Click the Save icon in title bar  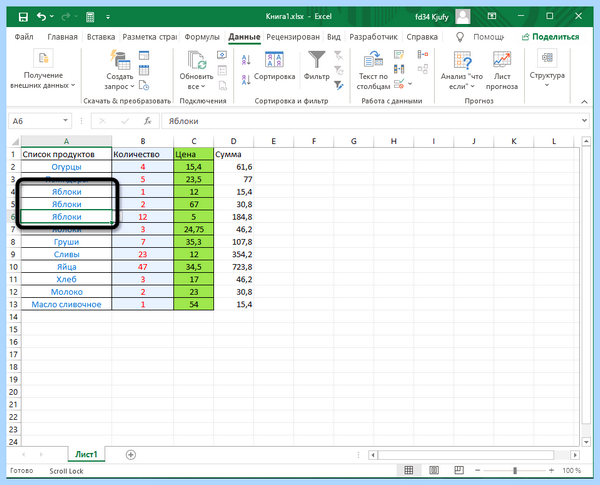coord(23,17)
